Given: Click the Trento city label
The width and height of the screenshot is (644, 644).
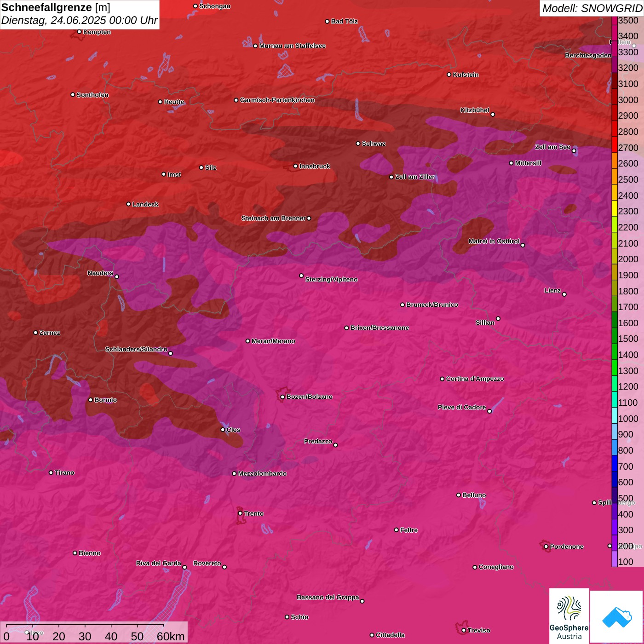Looking at the screenshot, I should pyautogui.click(x=254, y=513).
